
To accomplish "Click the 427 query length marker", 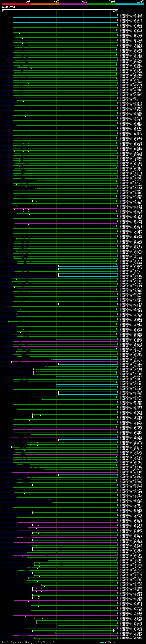I will pos(115,11).
